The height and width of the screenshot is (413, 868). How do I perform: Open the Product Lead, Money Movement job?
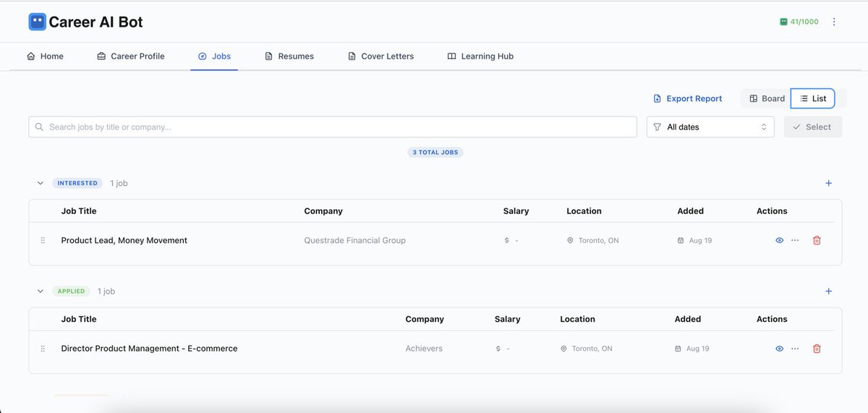tap(124, 241)
